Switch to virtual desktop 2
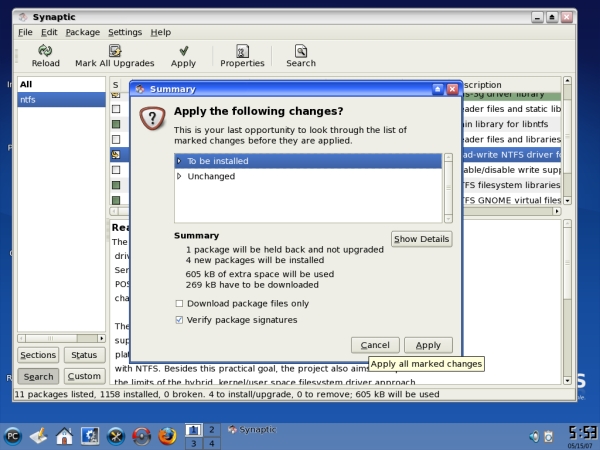 (x=212, y=430)
